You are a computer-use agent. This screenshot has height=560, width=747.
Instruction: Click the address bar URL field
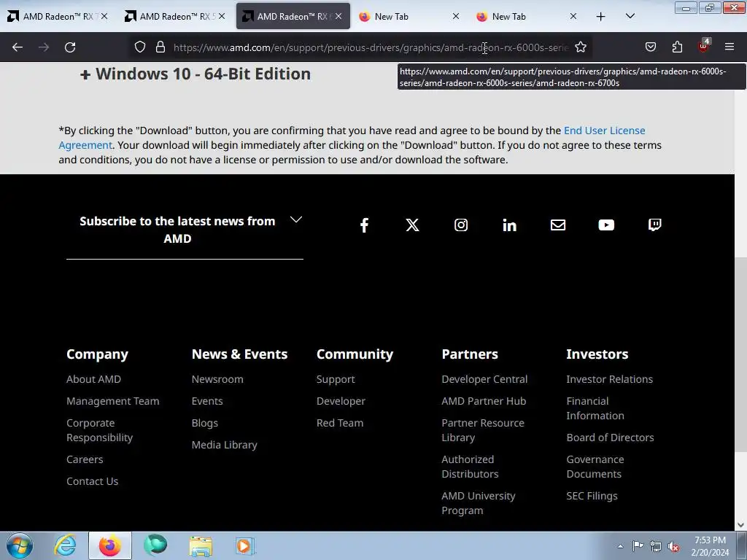click(371, 47)
